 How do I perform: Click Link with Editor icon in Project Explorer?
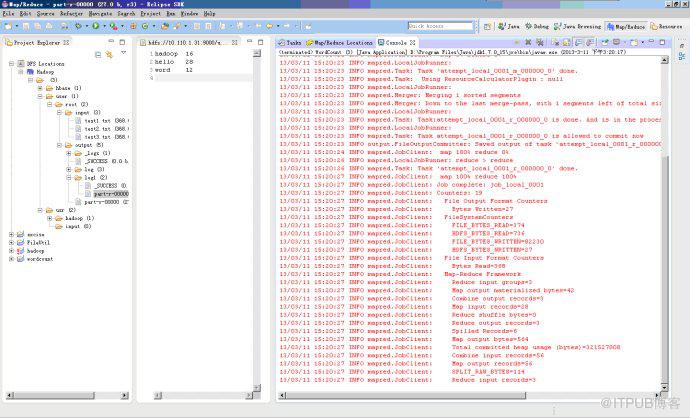109,55
